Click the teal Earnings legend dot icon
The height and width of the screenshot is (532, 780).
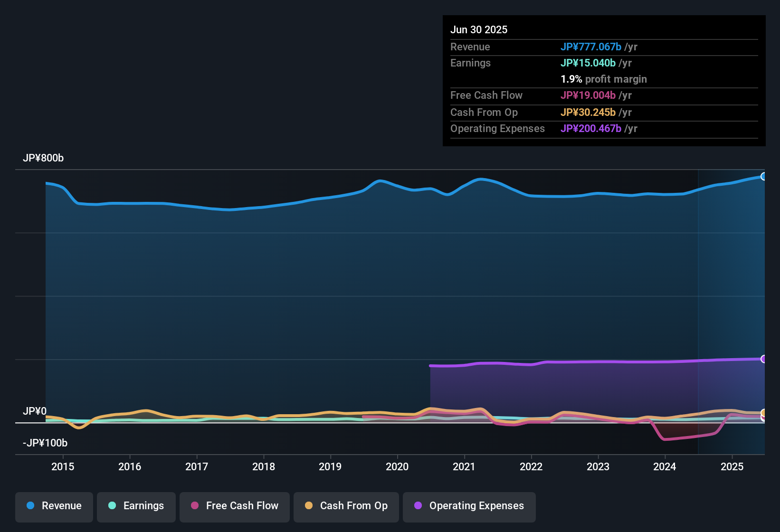click(x=112, y=506)
